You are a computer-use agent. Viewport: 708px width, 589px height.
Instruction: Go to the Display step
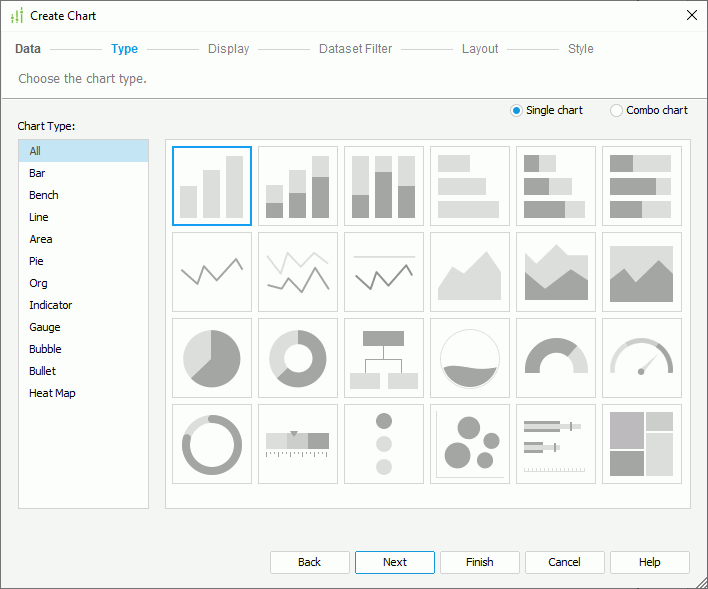228,49
